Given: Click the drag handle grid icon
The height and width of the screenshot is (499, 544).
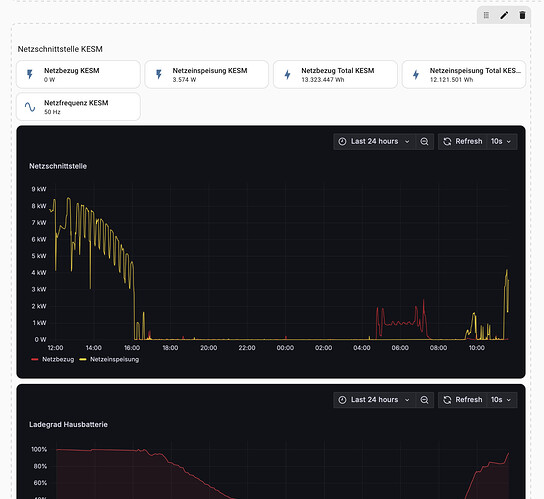Looking at the screenshot, I should tap(486, 15).
